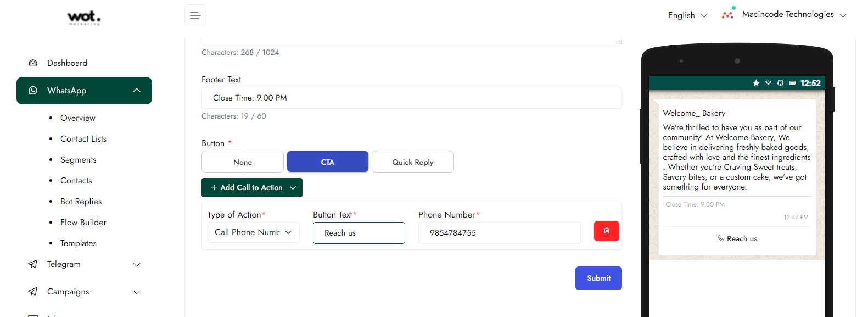Go to Flow Builder page
Screen dimensions: 868x317
83,223
